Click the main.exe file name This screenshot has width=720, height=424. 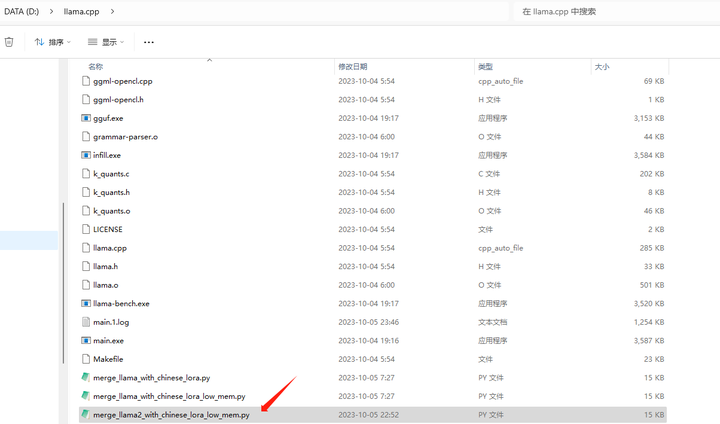(x=109, y=341)
